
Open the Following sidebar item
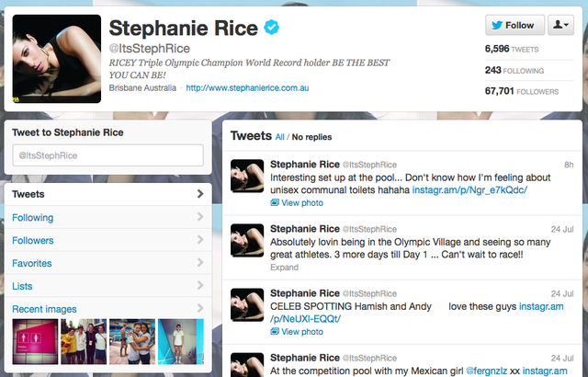point(108,217)
